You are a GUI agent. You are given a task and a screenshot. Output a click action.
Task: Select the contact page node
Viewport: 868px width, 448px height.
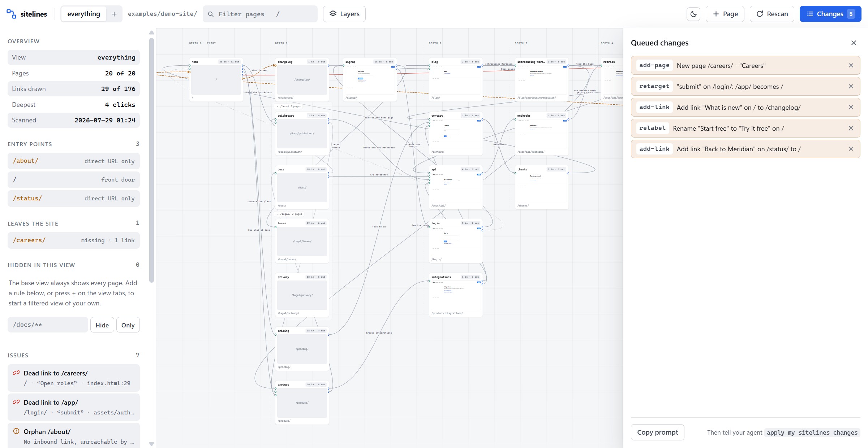pyautogui.click(x=456, y=133)
